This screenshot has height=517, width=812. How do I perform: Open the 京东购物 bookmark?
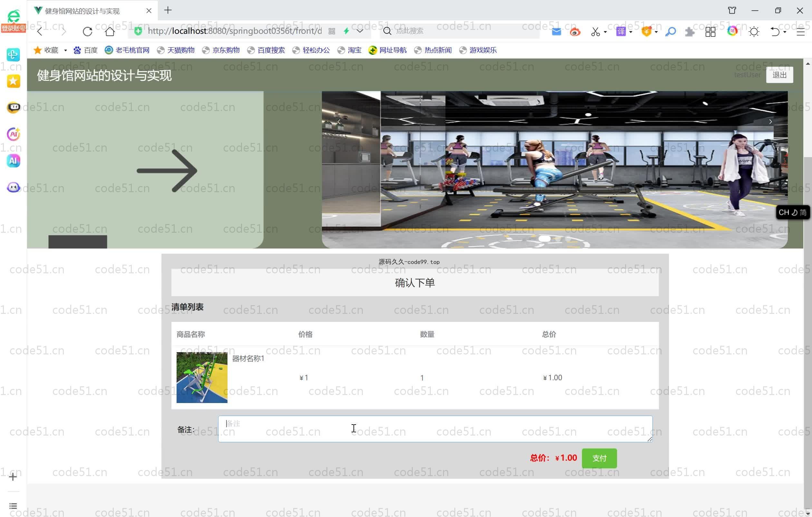[221, 50]
